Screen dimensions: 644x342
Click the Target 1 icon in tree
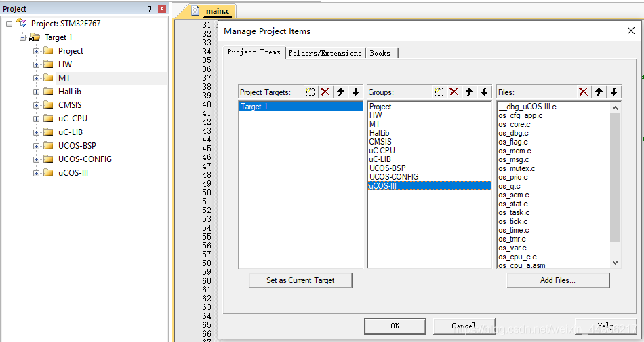tap(35, 37)
